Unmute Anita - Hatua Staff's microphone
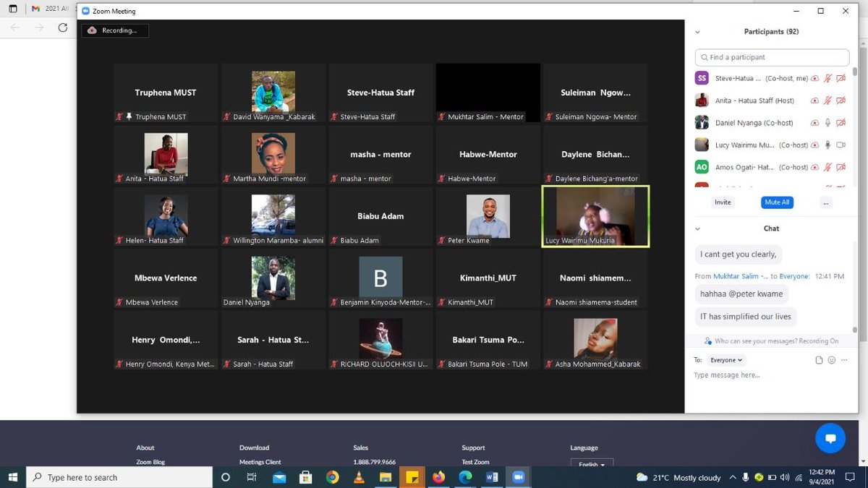 coord(827,100)
